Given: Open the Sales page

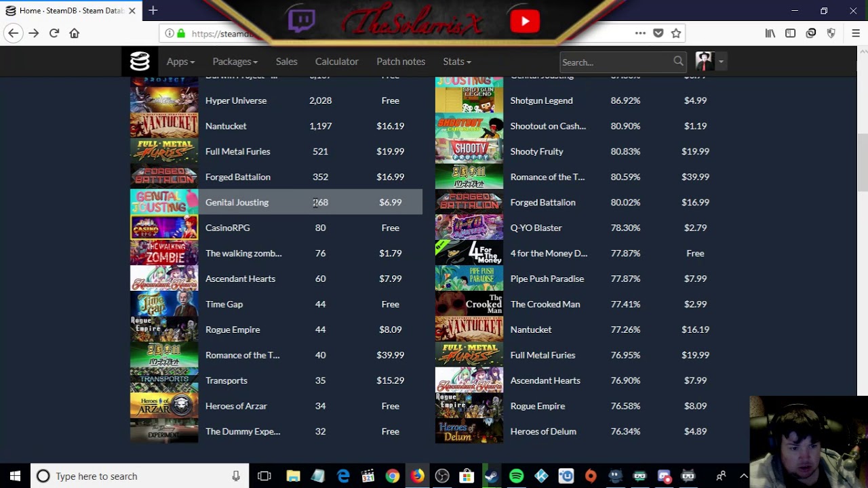Looking at the screenshot, I should click(x=286, y=62).
